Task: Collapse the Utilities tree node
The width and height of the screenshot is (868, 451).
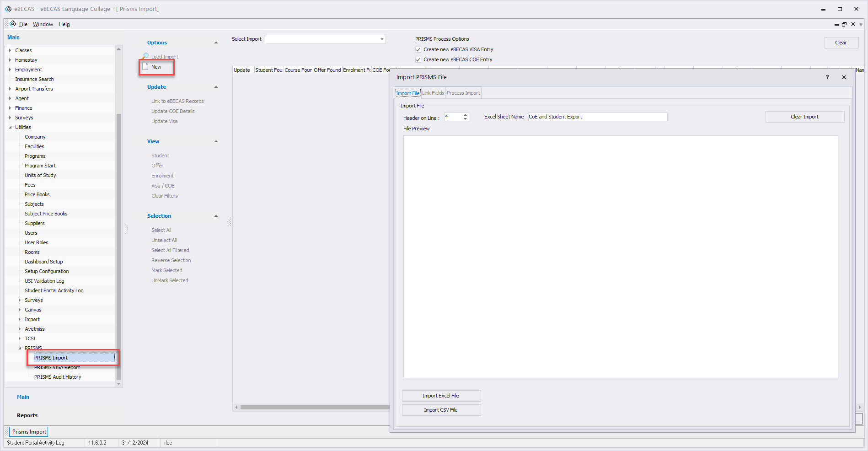Action: point(10,127)
